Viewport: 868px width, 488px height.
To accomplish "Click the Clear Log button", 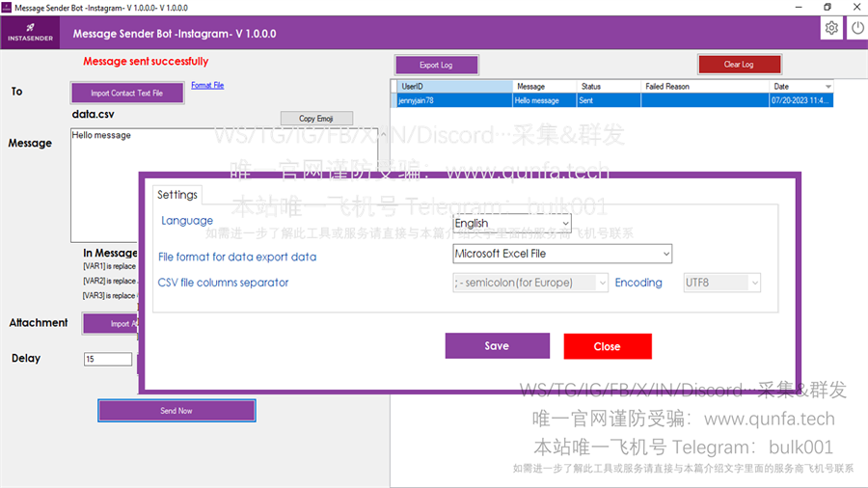I will 739,65.
